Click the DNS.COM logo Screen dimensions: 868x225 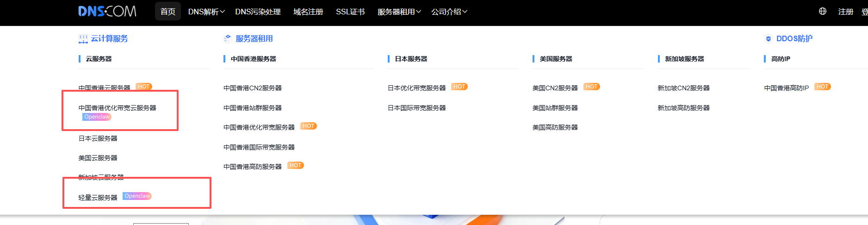coord(107,12)
